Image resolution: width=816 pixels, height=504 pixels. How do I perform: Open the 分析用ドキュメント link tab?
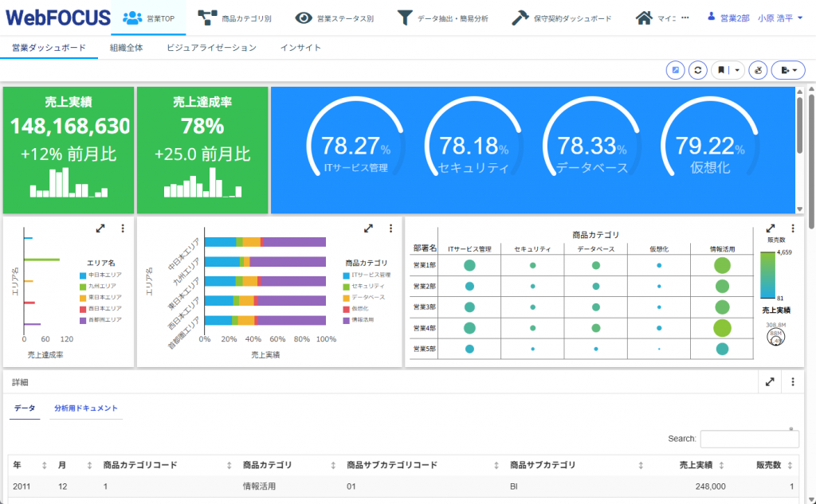coord(85,408)
